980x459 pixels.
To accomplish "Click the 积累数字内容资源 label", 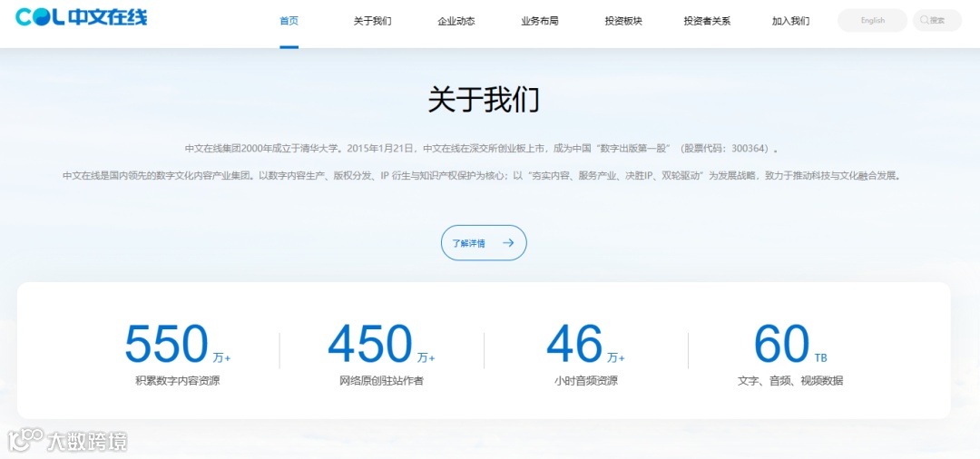I will (x=178, y=380).
